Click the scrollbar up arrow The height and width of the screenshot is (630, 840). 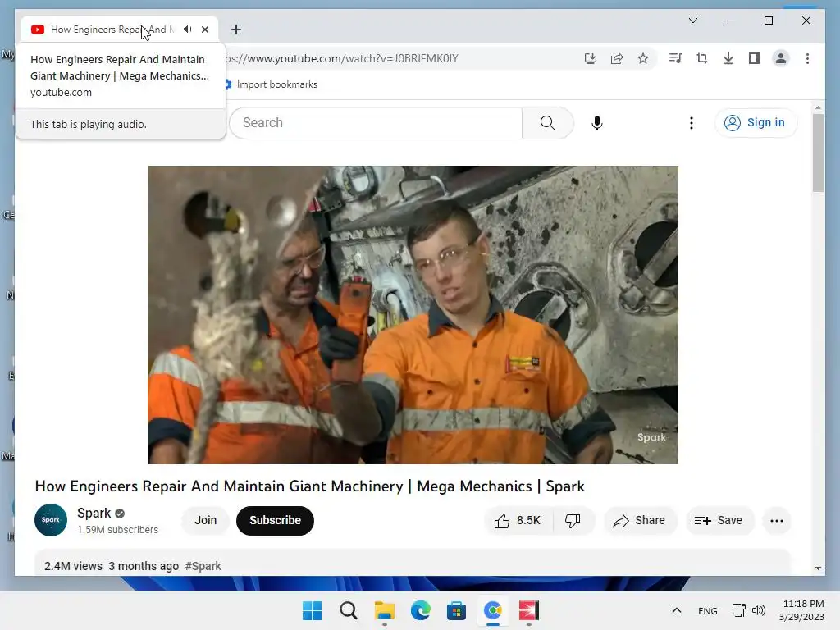[818, 108]
